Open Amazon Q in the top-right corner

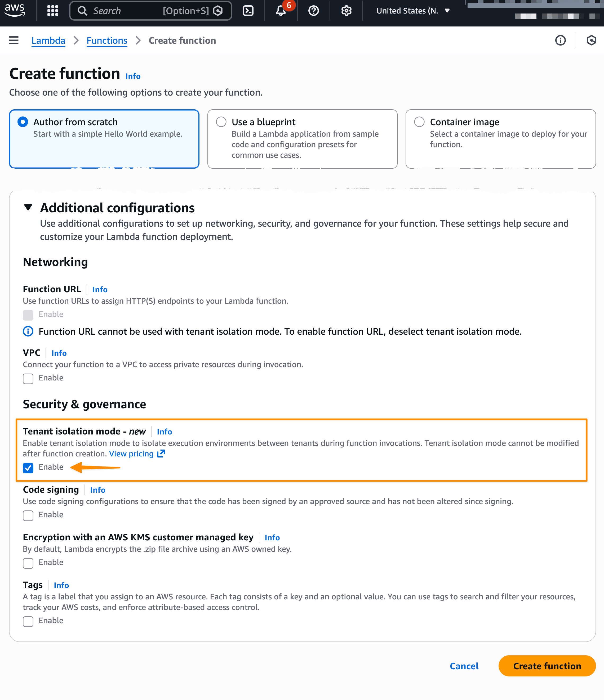pyautogui.click(x=592, y=40)
